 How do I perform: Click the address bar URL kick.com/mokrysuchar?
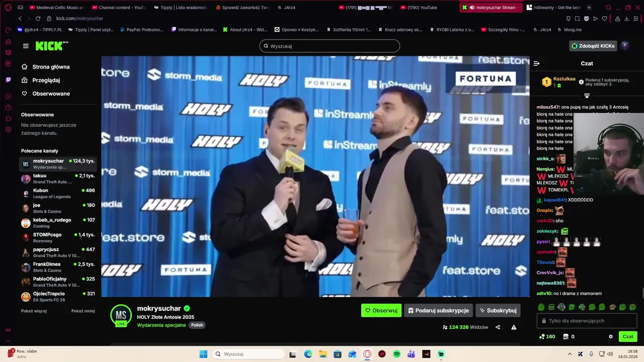coord(79,19)
